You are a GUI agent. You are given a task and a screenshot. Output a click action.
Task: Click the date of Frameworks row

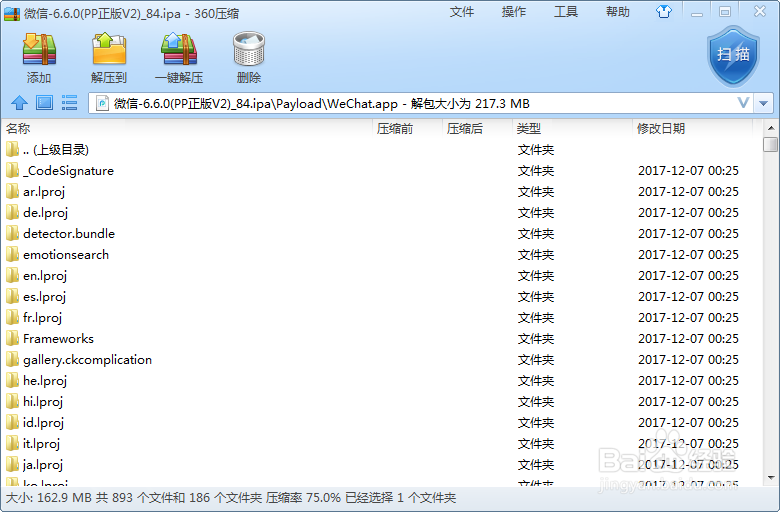pos(688,338)
